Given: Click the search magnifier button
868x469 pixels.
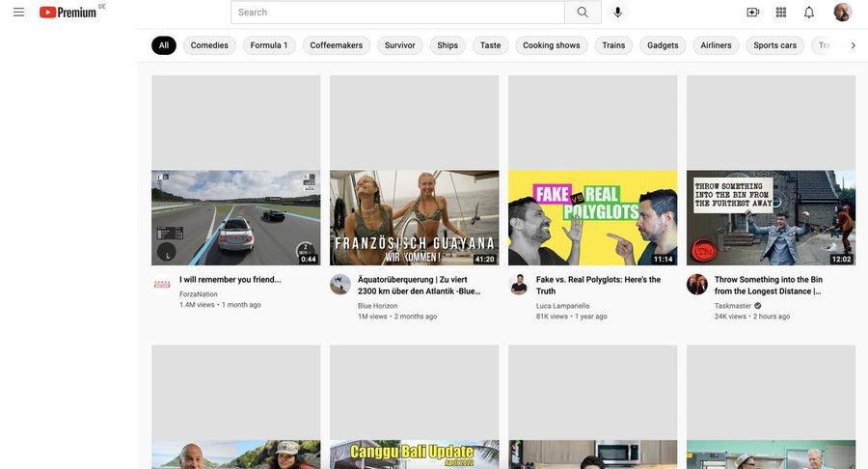Looking at the screenshot, I should point(583,13).
